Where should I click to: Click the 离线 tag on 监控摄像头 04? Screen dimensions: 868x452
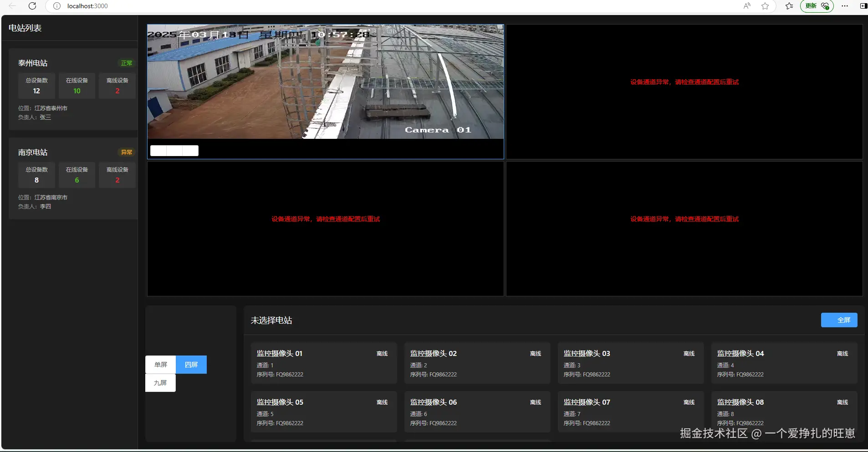pos(842,354)
